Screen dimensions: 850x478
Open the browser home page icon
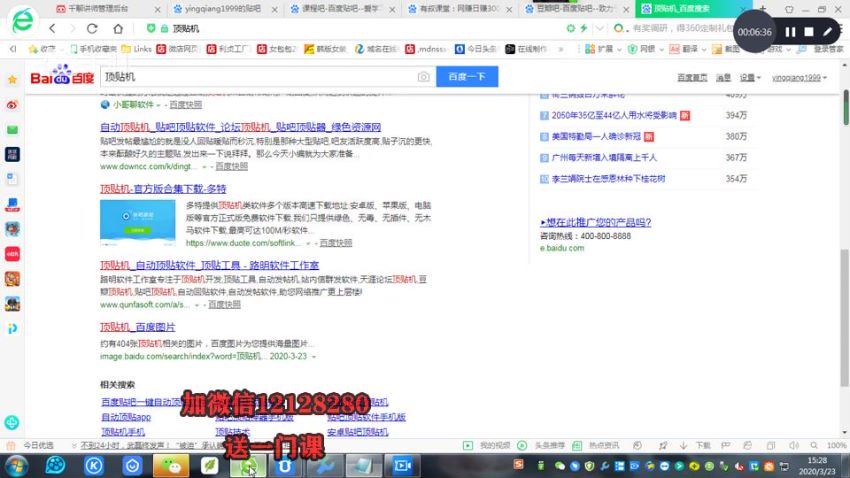click(x=118, y=28)
